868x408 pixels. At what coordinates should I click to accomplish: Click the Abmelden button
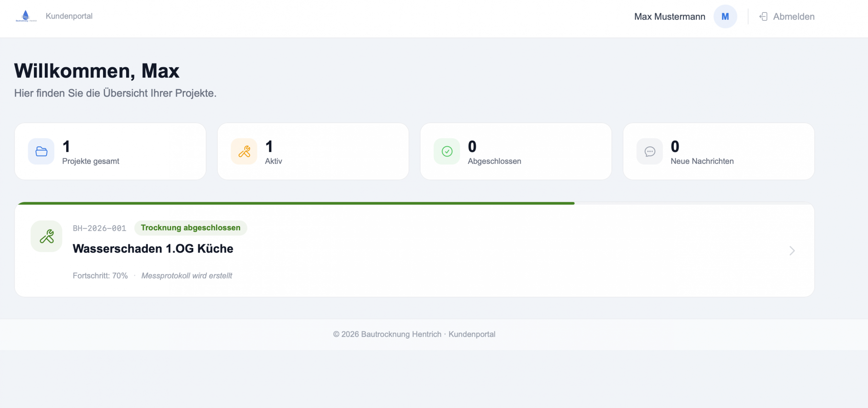(794, 16)
